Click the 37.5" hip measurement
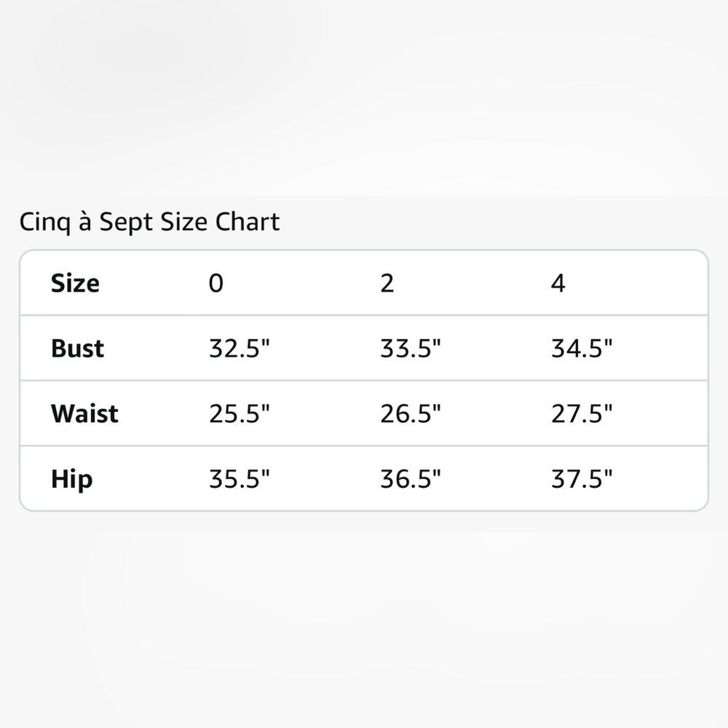728x728 pixels. [x=582, y=479]
